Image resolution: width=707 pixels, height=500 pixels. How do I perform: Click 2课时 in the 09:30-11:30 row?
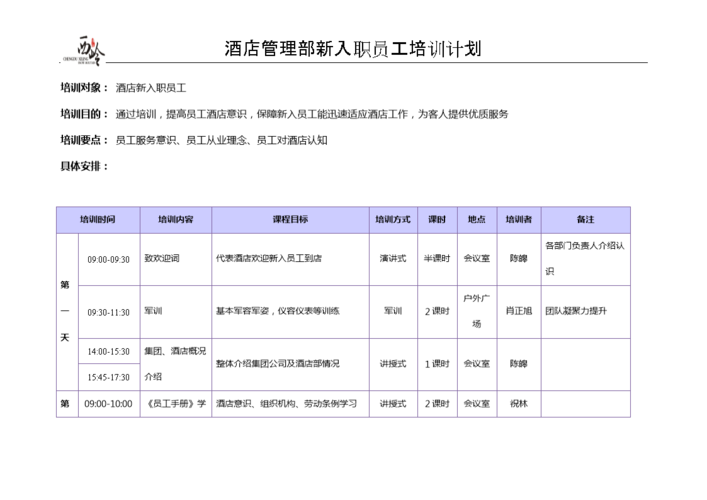437,311
